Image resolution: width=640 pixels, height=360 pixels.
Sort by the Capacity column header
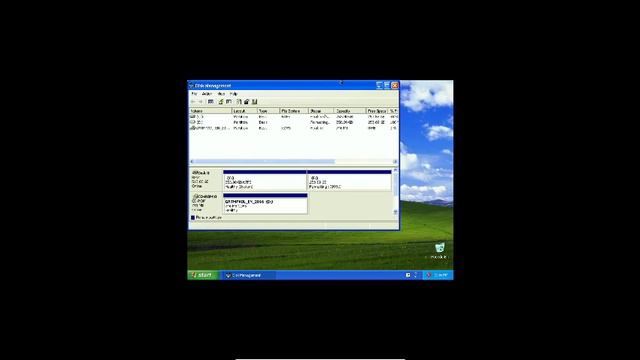point(349,111)
